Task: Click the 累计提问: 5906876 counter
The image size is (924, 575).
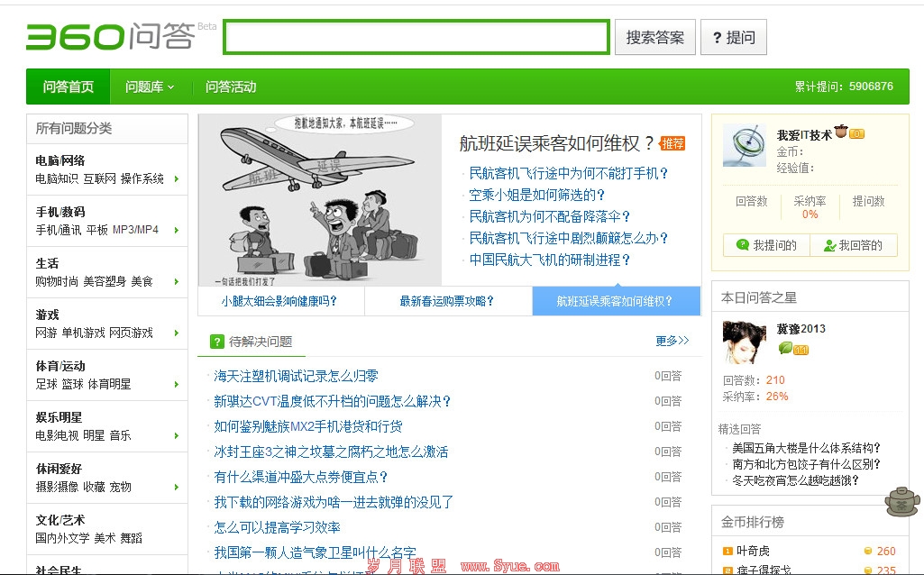Action: point(844,87)
